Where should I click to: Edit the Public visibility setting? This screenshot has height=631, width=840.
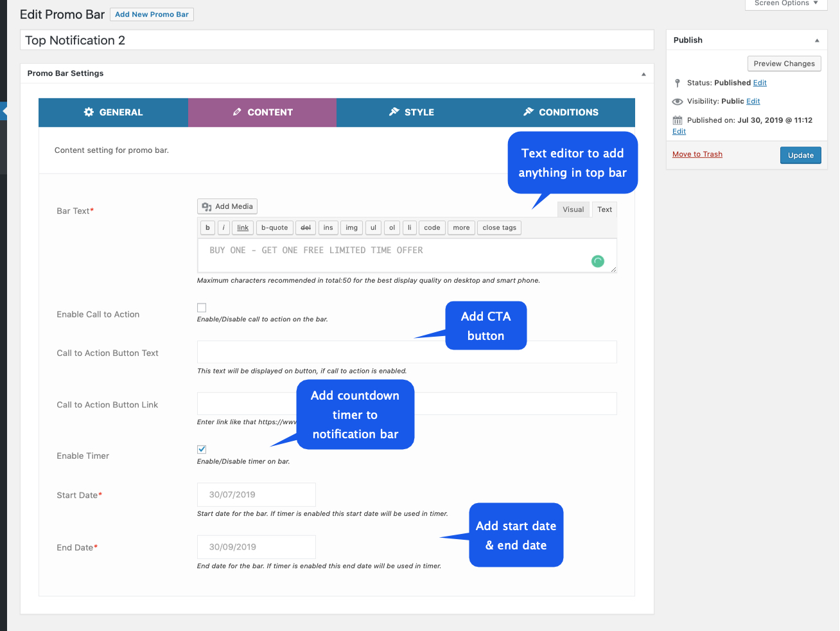(x=753, y=102)
